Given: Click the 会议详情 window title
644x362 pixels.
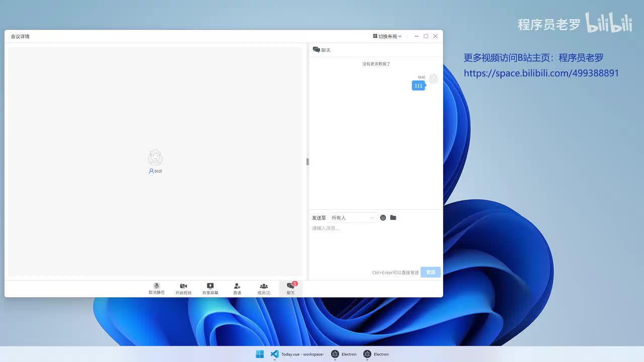Looking at the screenshot, I should tap(20, 37).
